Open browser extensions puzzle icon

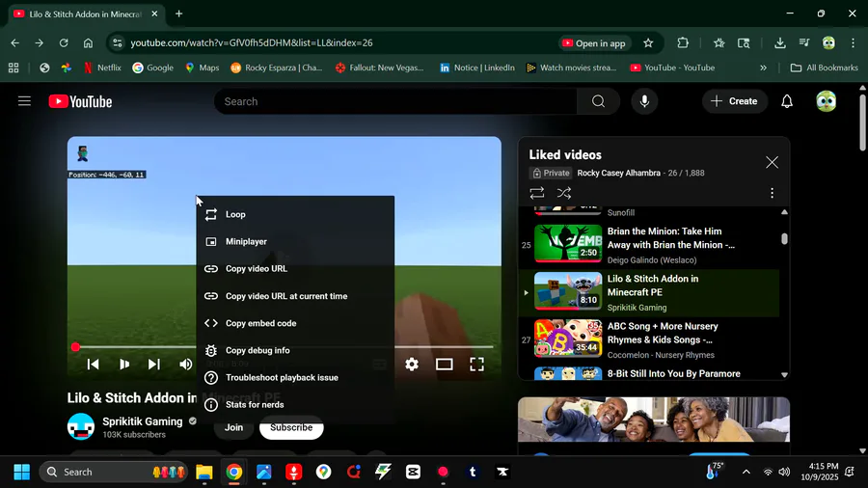point(683,43)
